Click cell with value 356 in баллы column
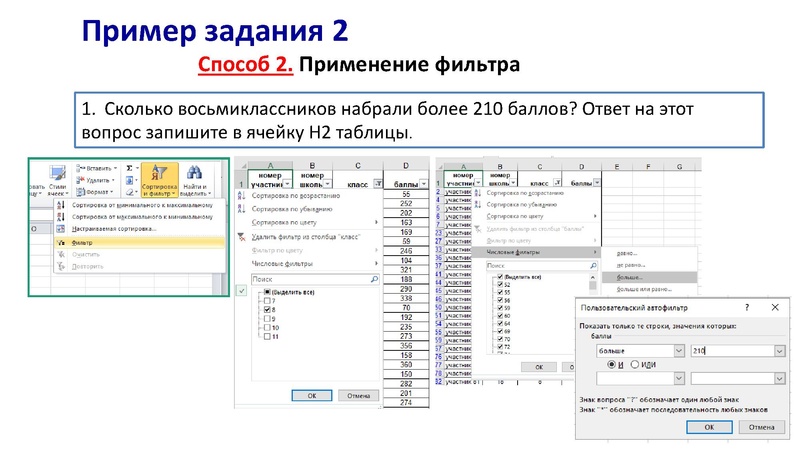 coord(406,345)
